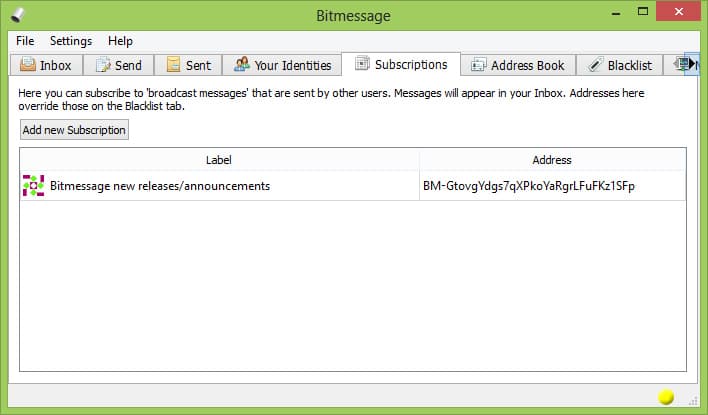This screenshot has height=415, width=708.
Task: Close the Bitmessage window
Action: click(678, 12)
